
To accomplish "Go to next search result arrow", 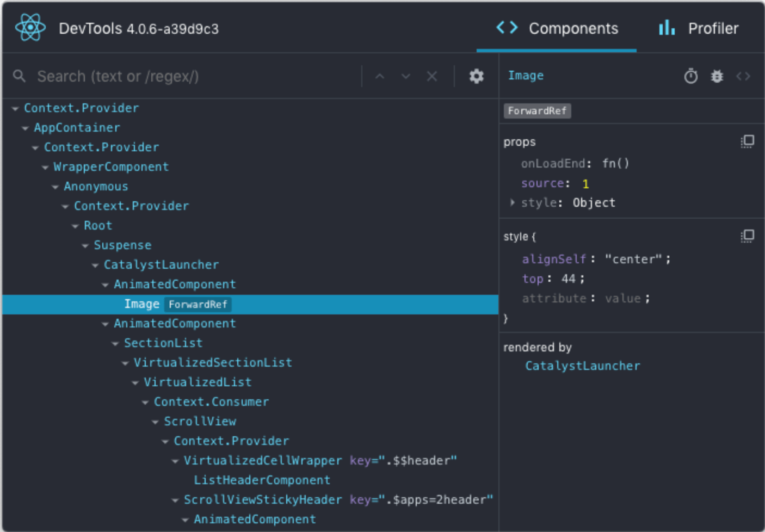I will click(406, 76).
